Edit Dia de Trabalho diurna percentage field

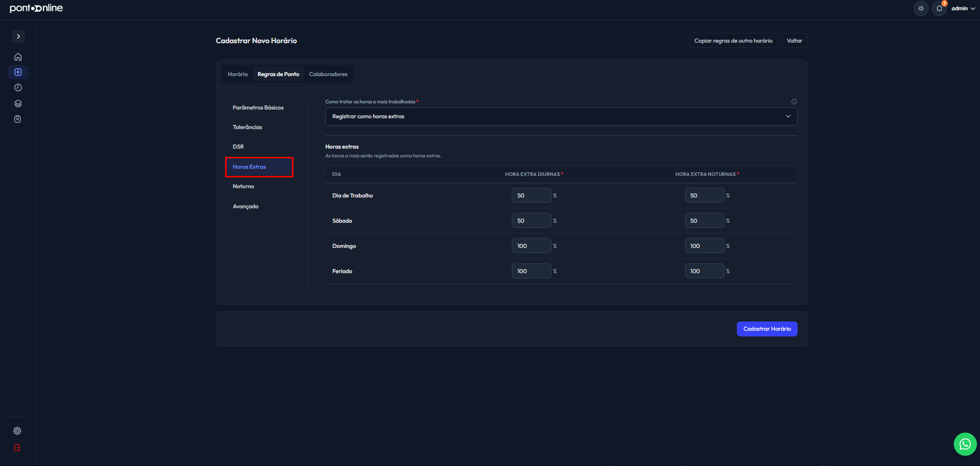point(532,196)
